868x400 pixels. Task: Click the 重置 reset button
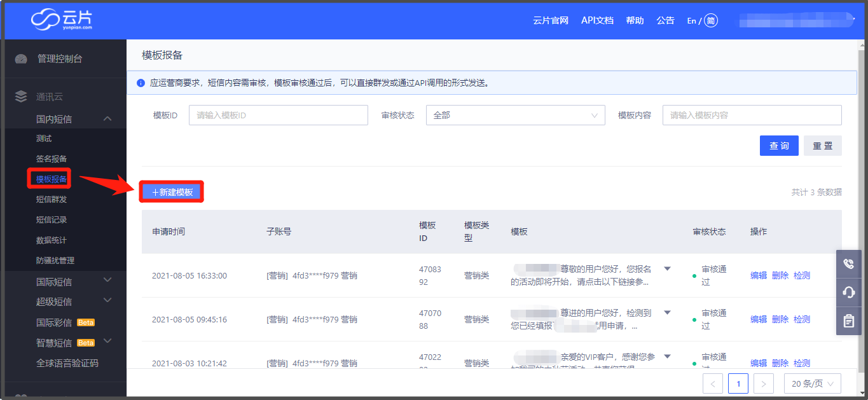[822, 146]
